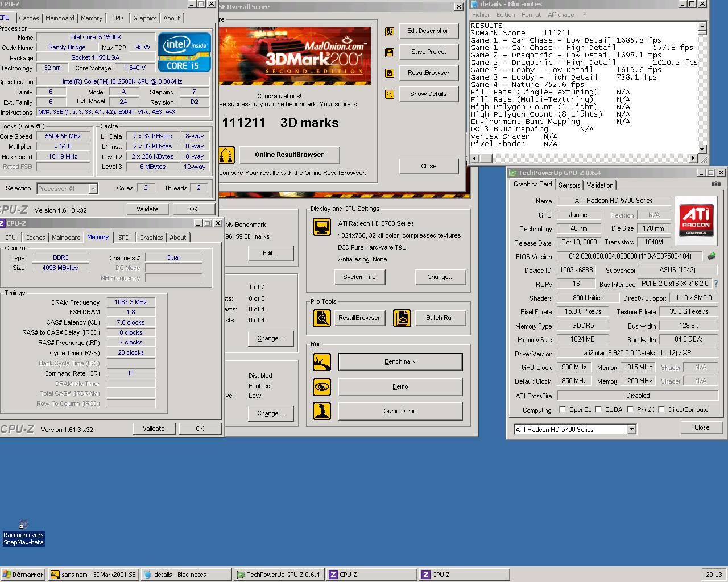Image resolution: width=728 pixels, height=582 pixels.
Task: Click the icon beside Online ResultBrowser button
Action: pyautogui.click(x=226, y=155)
